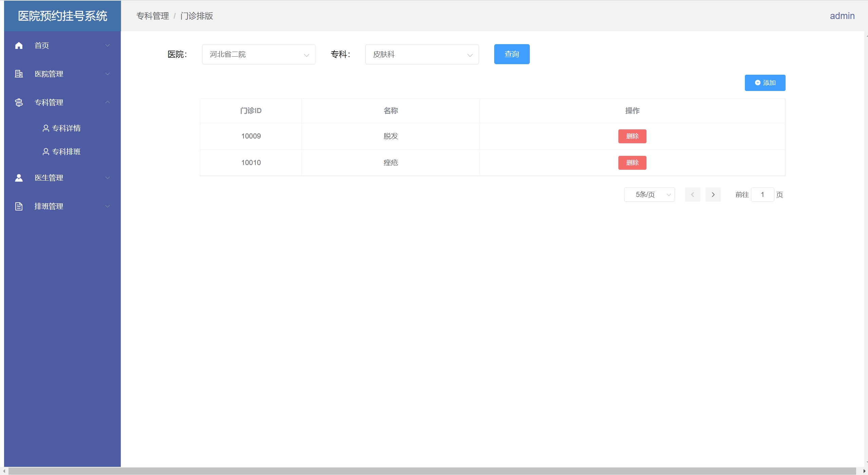Viewport: 868px width, 475px height.
Task: Click the user icon next to 专科详情
Action: pos(46,128)
